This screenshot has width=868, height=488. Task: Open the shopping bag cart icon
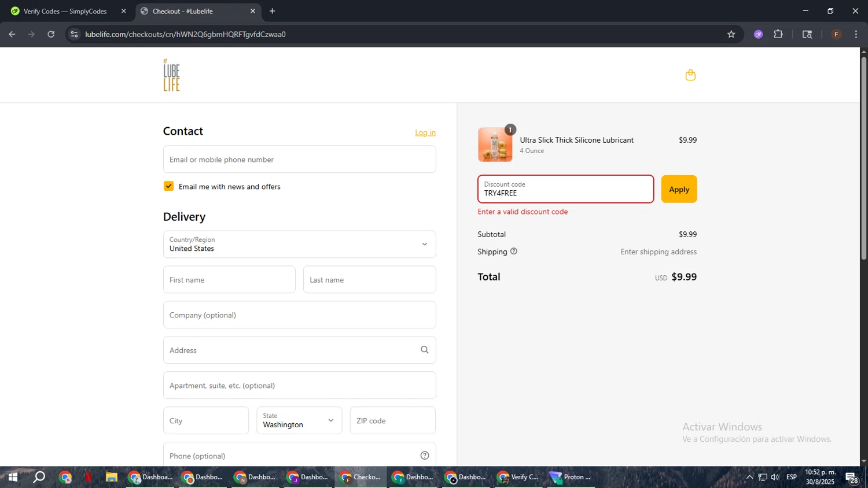(690, 75)
